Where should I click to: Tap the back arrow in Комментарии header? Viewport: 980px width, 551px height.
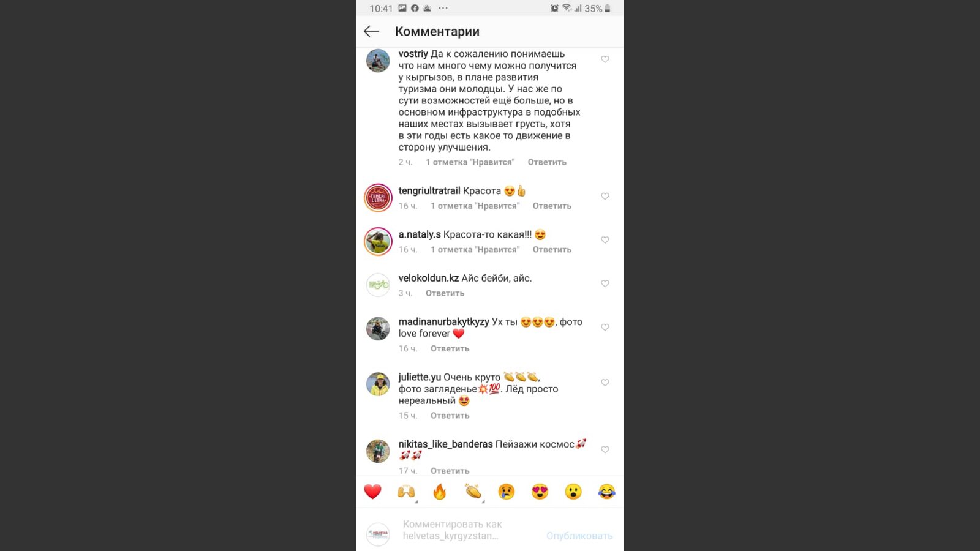[371, 31]
